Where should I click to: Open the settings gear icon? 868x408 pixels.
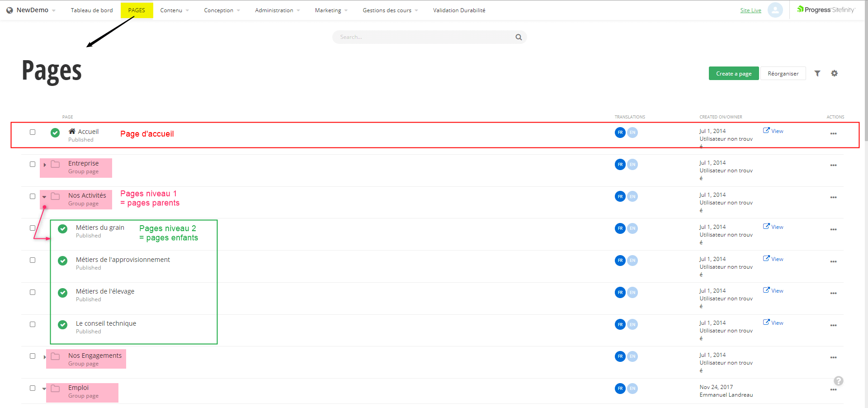tap(834, 73)
